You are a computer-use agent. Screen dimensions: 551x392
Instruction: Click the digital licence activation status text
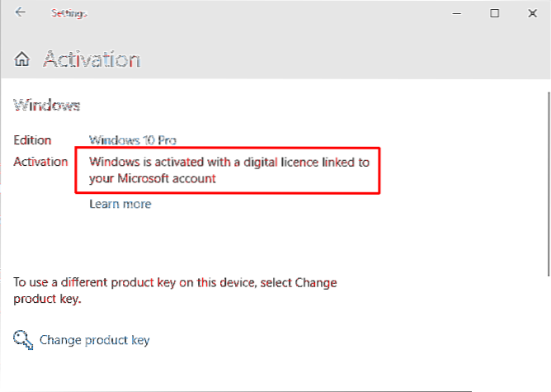coord(228,162)
